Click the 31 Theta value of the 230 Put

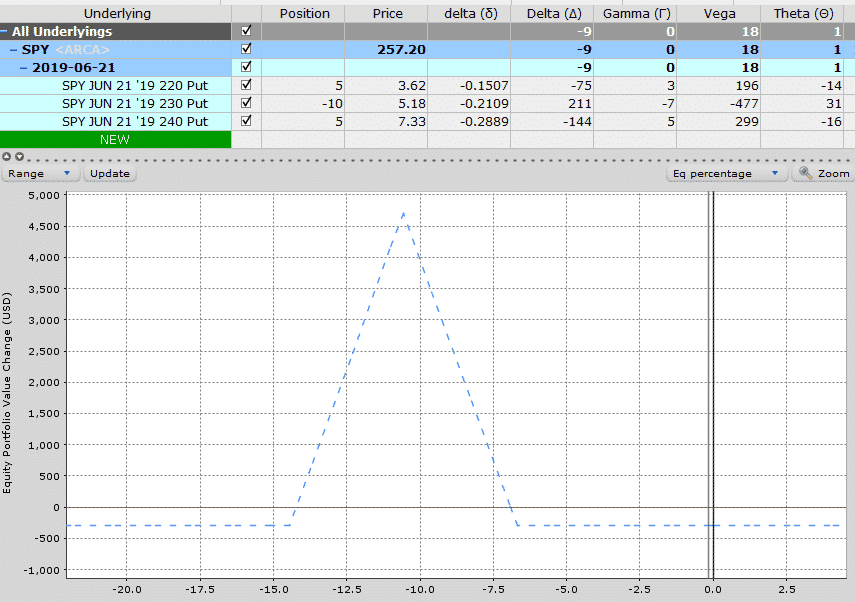[834, 104]
